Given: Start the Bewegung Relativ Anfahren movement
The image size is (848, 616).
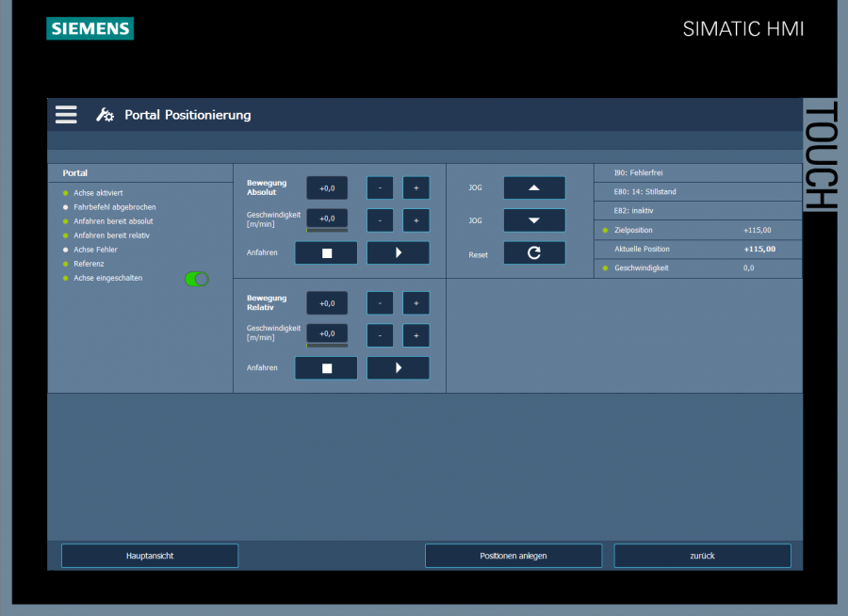Looking at the screenshot, I should pos(398,368).
